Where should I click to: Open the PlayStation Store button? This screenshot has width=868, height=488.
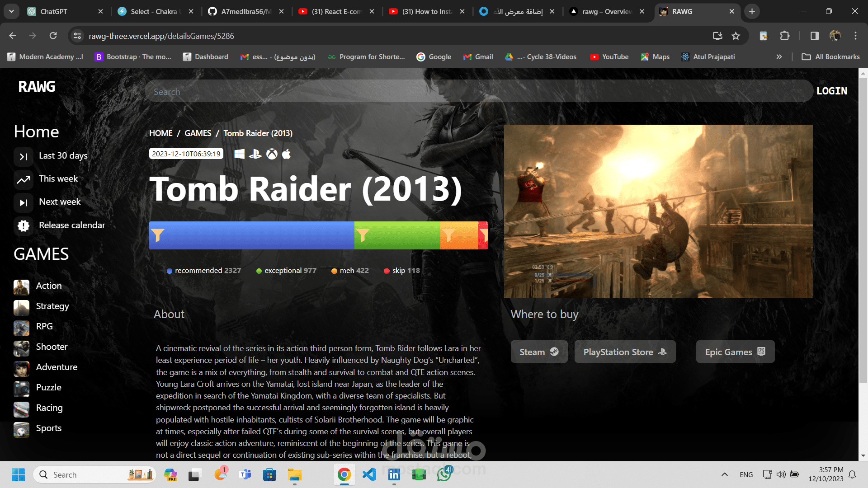[625, 352]
